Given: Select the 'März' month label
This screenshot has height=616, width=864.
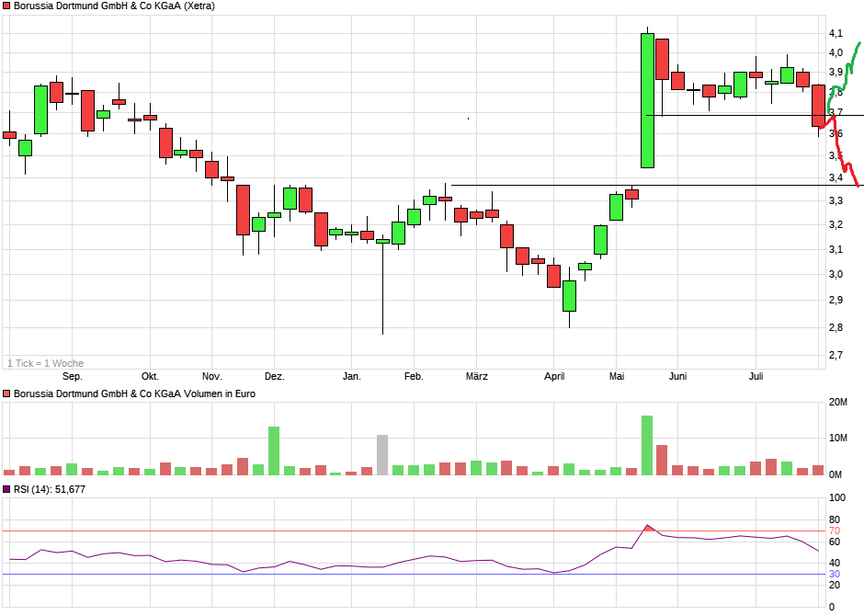Looking at the screenshot, I should coord(477,376).
